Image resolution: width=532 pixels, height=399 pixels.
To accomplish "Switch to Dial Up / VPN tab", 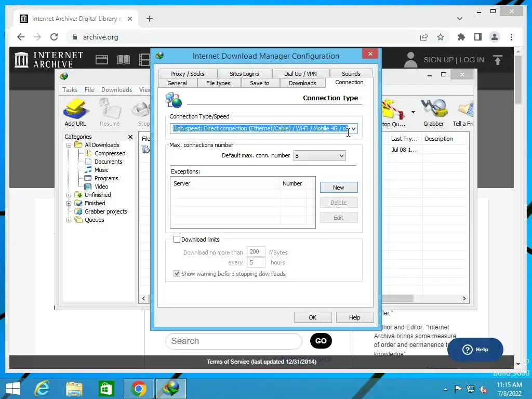I will [x=300, y=74].
